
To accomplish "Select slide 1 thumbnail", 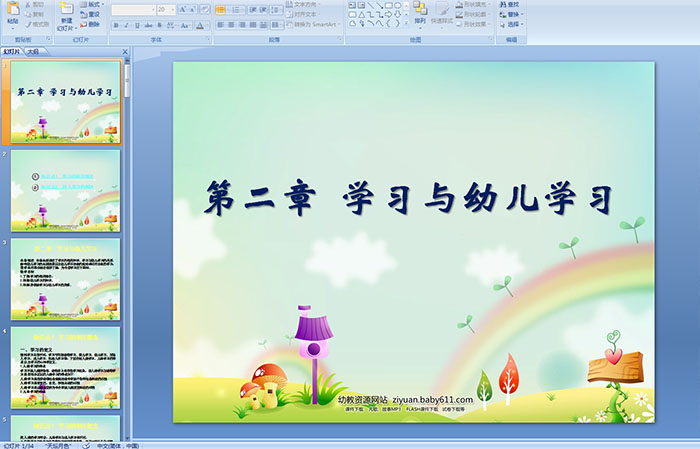I will (66, 102).
